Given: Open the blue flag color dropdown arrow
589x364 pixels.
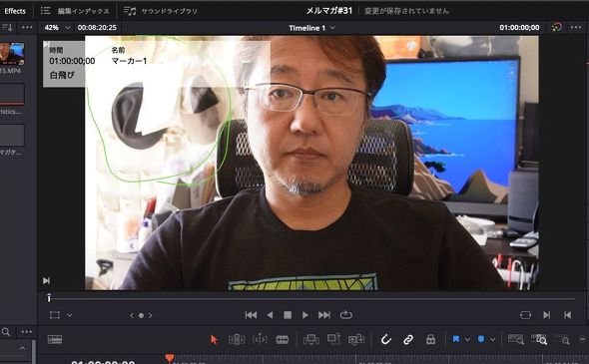Looking at the screenshot, I should pyautogui.click(x=467, y=340).
